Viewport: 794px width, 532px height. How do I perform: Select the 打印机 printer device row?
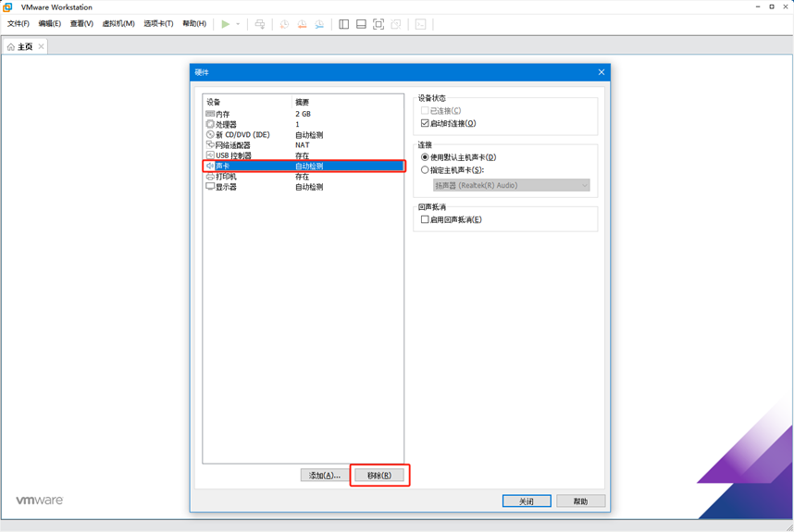(x=304, y=177)
